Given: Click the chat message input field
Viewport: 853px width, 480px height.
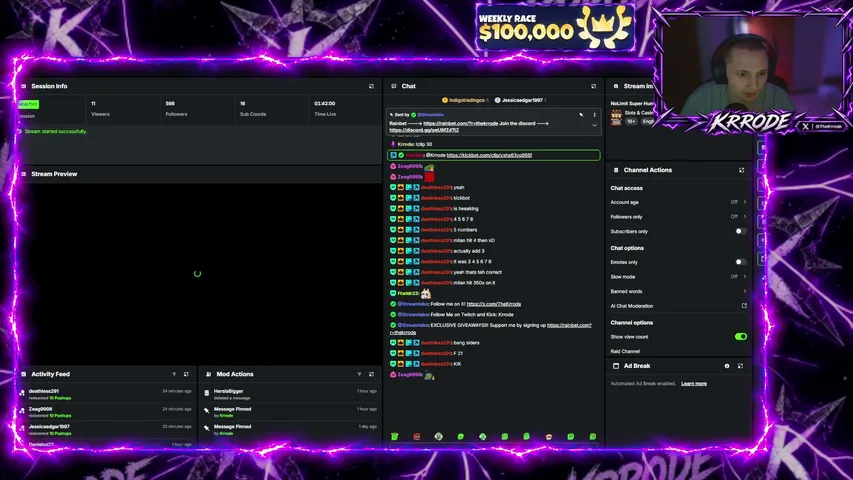Looking at the screenshot, I should [x=493, y=447].
